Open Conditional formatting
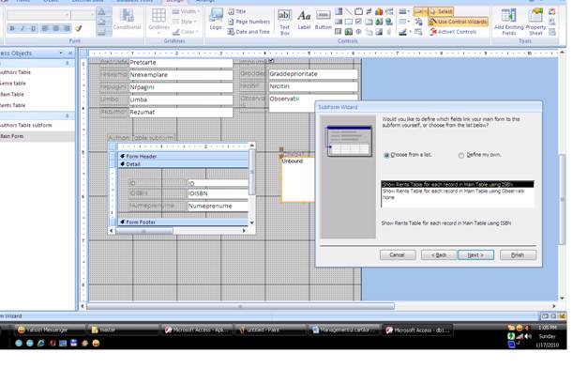 (128, 19)
